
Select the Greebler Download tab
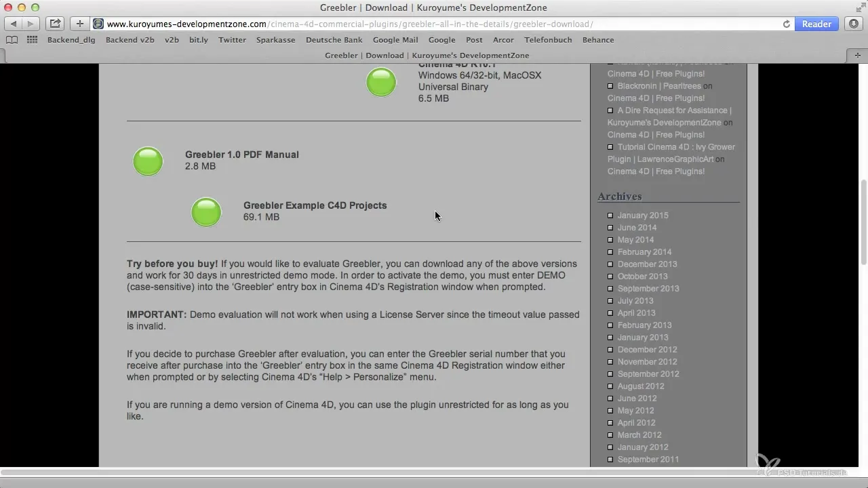pyautogui.click(x=427, y=56)
